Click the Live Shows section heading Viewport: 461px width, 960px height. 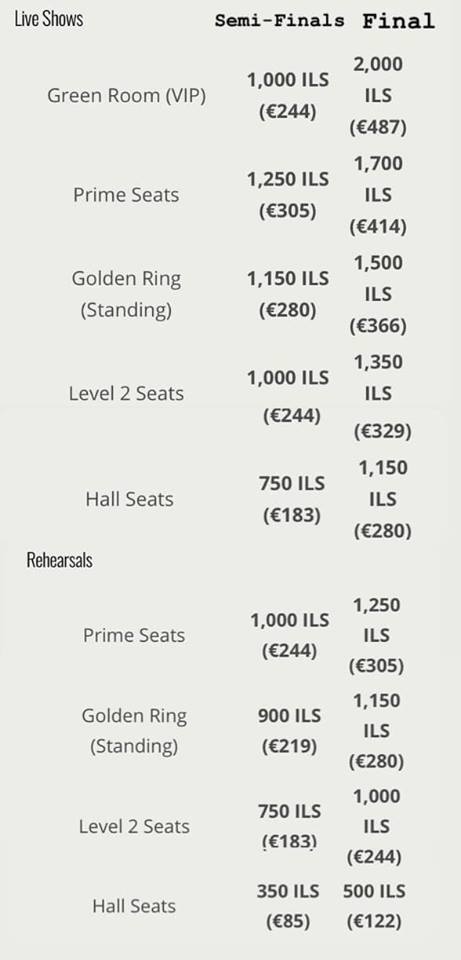tap(49, 19)
